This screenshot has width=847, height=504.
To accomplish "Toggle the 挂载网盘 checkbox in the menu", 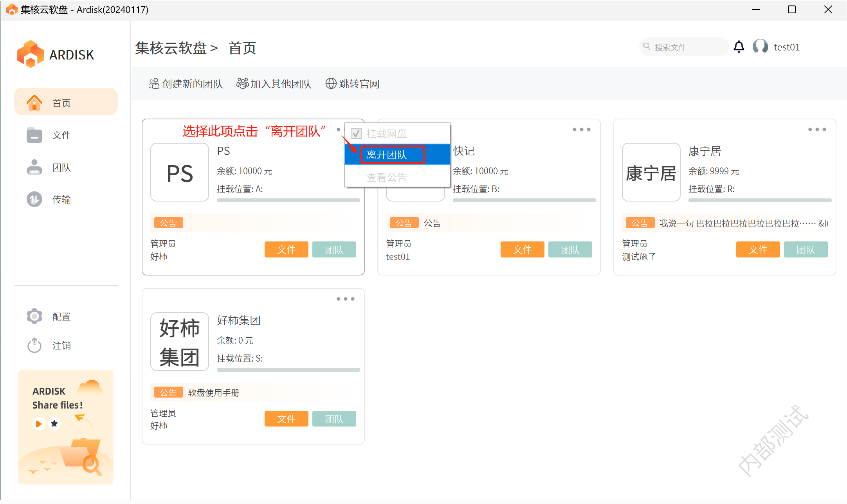I will (x=356, y=134).
